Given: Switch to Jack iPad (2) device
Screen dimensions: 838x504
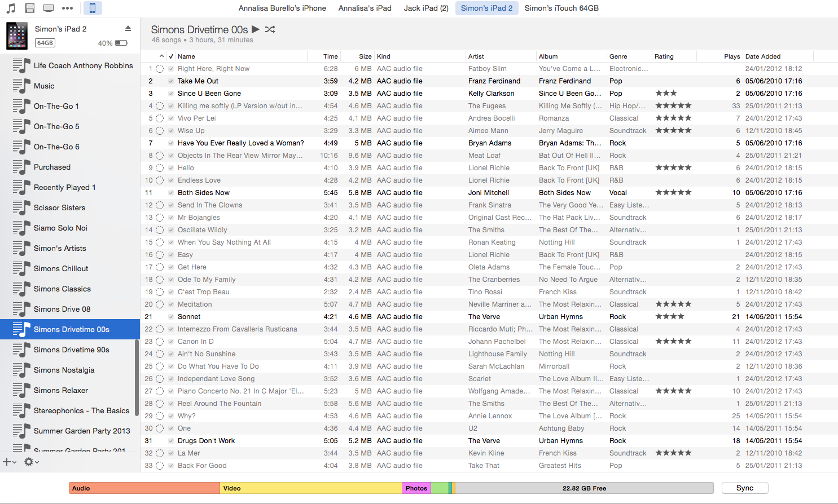Looking at the screenshot, I should [426, 8].
